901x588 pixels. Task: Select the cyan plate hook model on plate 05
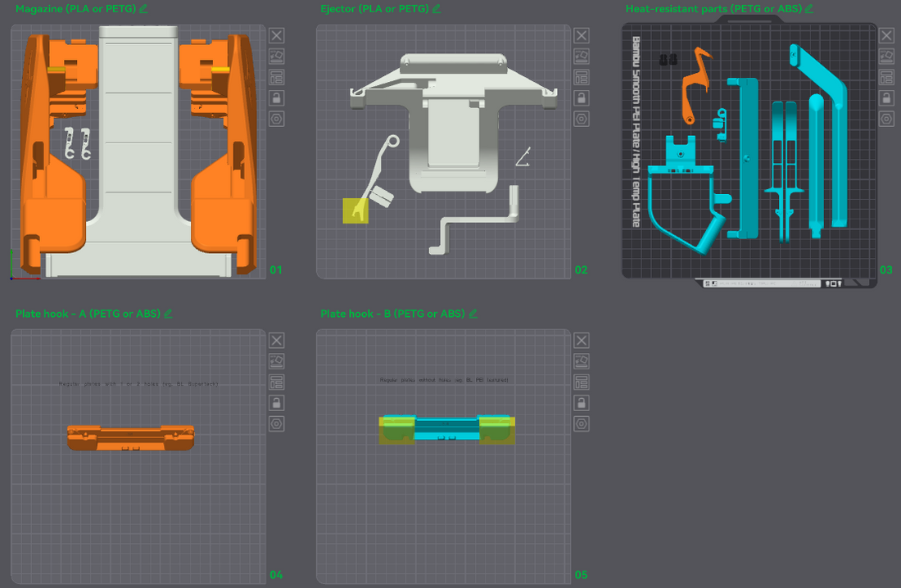pyautogui.click(x=446, y=427)
